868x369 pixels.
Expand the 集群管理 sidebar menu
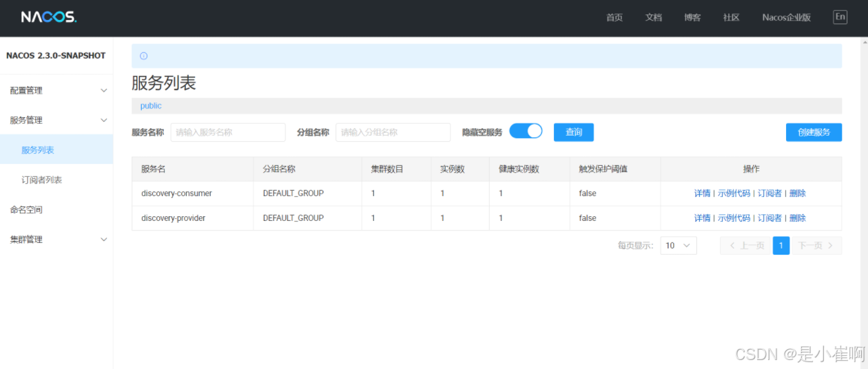pos(56,239)
